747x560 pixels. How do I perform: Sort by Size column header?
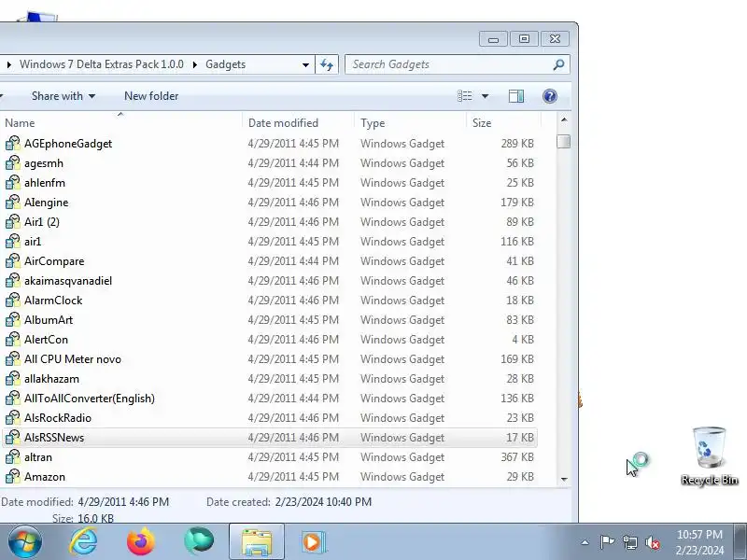505,123
